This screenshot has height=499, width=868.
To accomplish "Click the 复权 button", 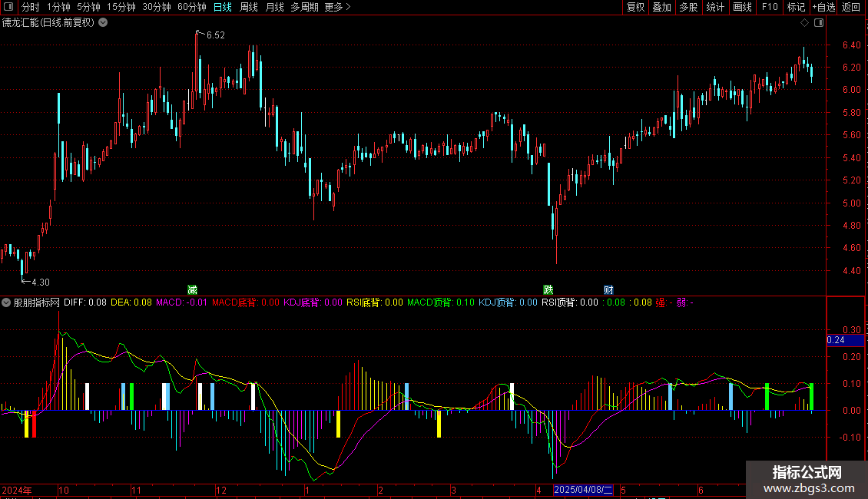I will (635, 7).
